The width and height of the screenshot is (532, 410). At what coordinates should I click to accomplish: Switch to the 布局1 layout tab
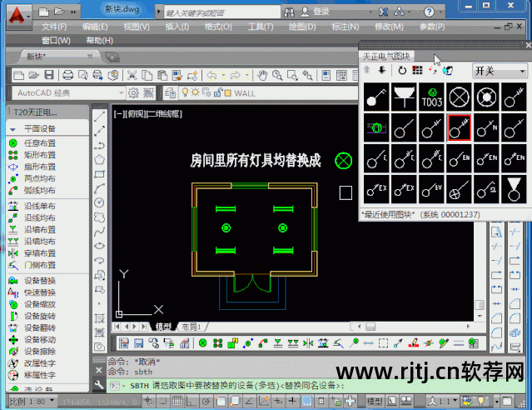coord(191,327)
